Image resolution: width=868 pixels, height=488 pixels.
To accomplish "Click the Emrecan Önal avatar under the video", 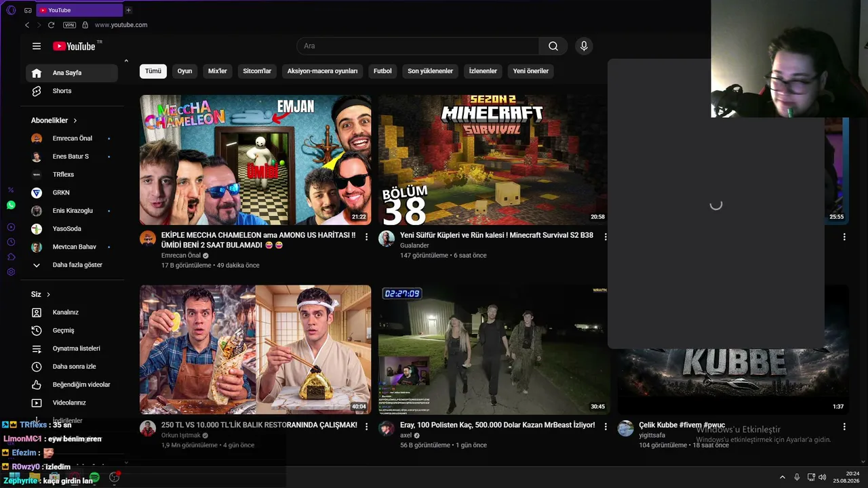I will pyautogui.click(x=148, y=239).
